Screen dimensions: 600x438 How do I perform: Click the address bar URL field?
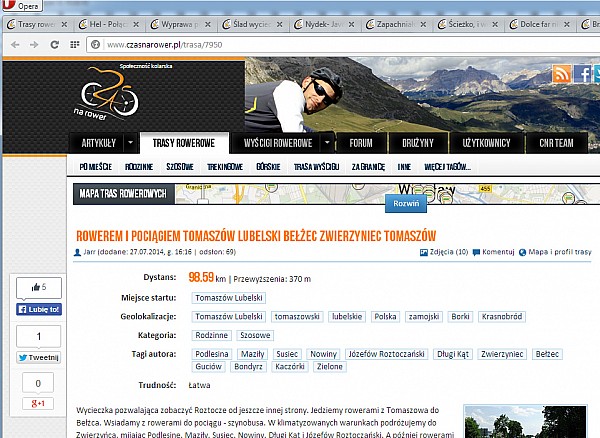click(300, 44)
